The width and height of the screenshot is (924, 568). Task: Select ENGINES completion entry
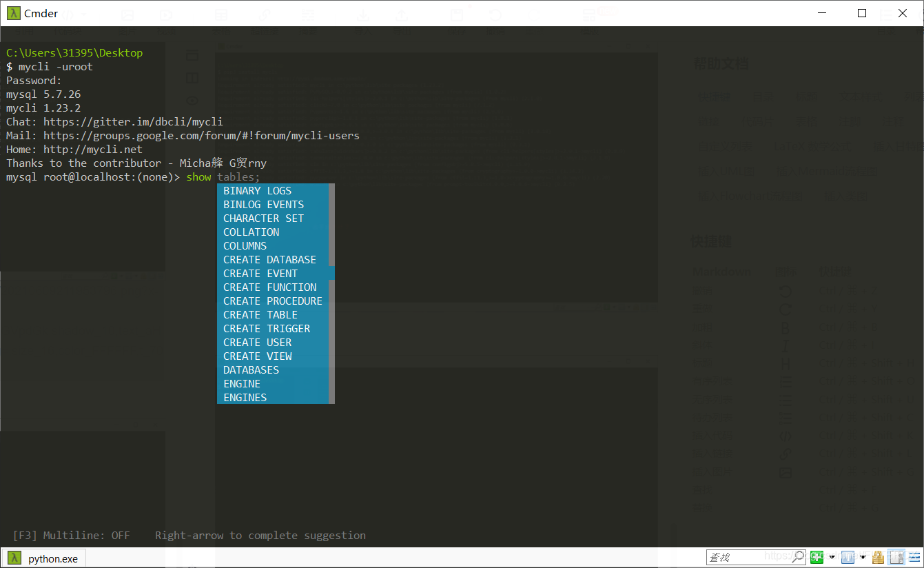click(273, 397)
